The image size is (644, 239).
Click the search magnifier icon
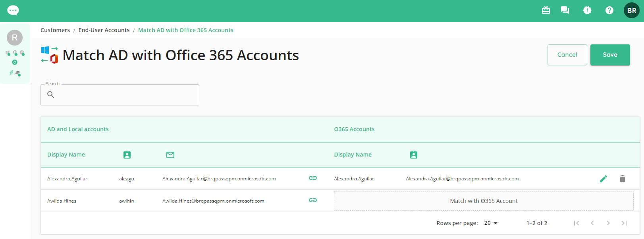pos(51,95)
